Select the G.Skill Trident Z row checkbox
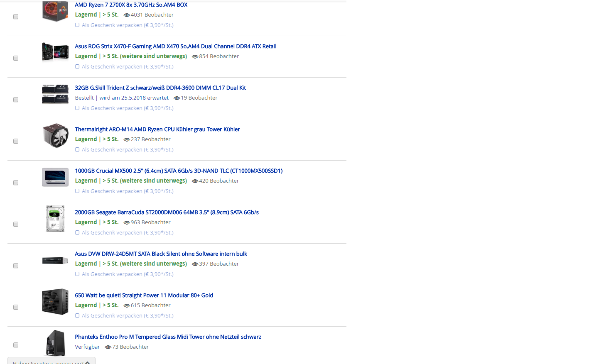 point(16,100)
